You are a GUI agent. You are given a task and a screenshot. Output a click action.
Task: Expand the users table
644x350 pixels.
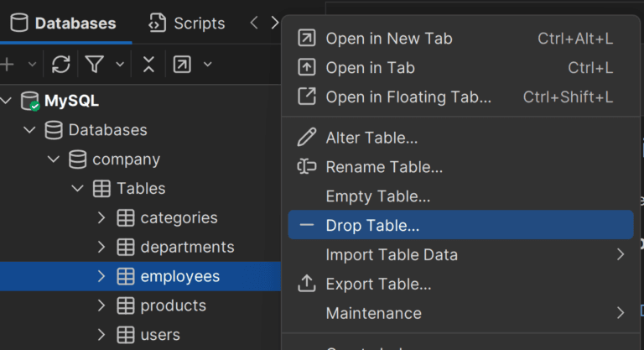point(101,335)
